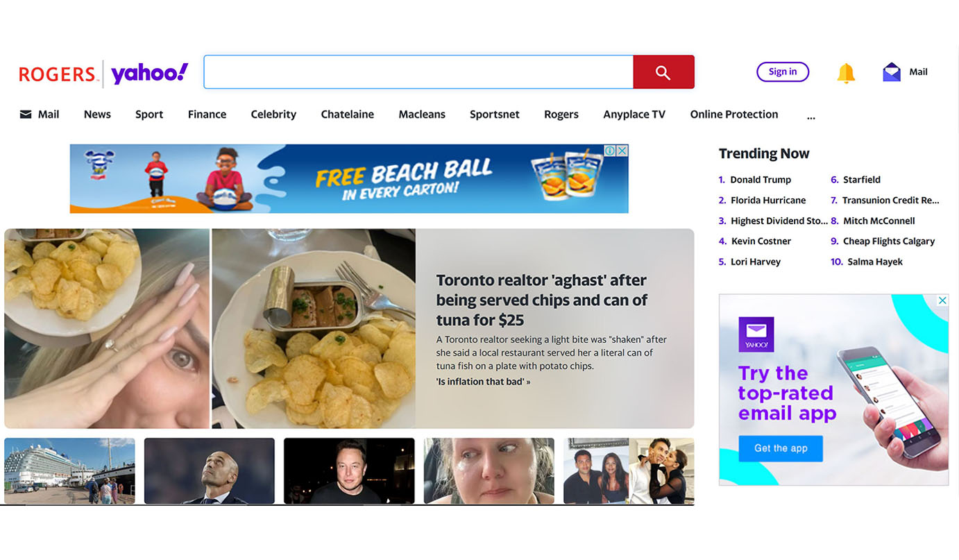Click the Get the app button
The image size is (959, 560).
tap(781, 448)
